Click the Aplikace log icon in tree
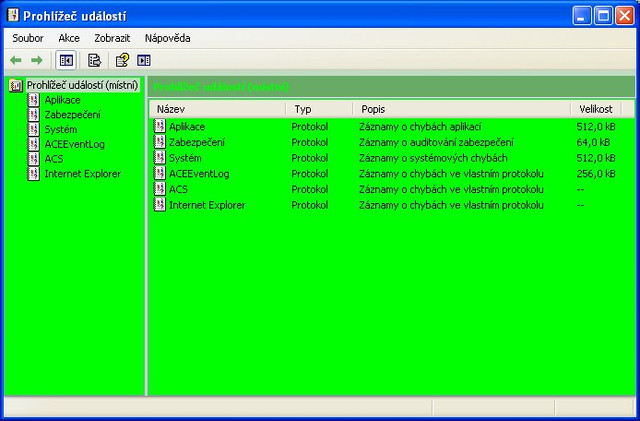Viewport: 640px width, 421px height. pyautogui.click(x=33, y=100)
